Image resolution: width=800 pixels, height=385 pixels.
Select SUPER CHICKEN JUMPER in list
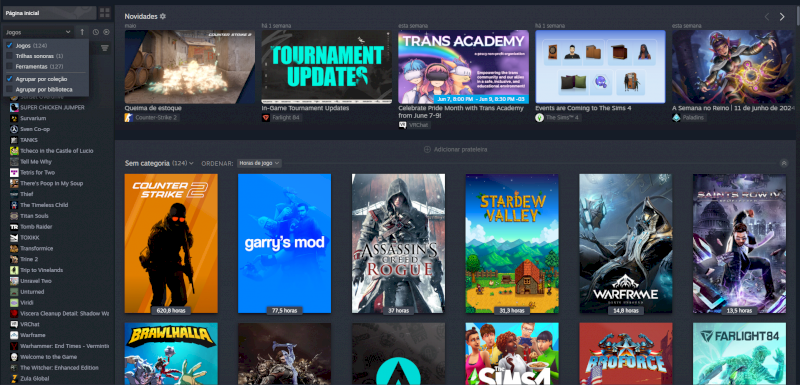click(x=53, y=108)
